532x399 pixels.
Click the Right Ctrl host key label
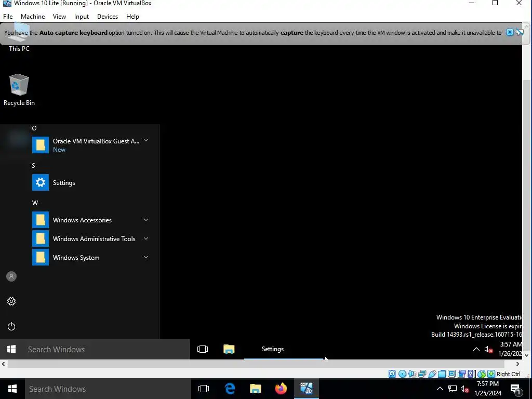(x=508, y=374)
